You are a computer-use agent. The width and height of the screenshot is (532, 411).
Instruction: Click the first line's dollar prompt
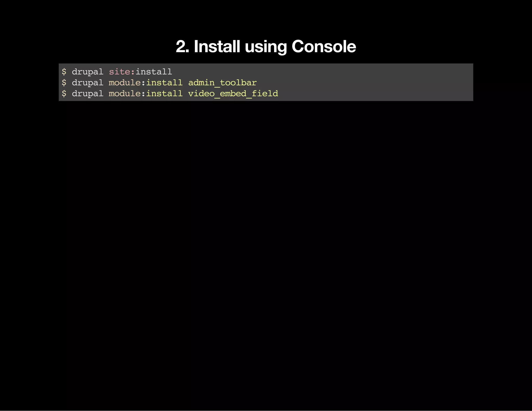[x=64, y=72]
